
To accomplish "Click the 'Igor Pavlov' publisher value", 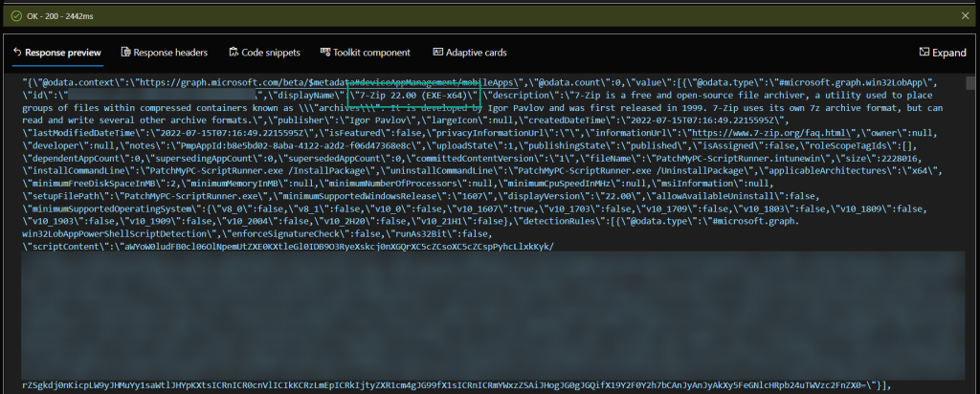I will [x=377, y=120].
